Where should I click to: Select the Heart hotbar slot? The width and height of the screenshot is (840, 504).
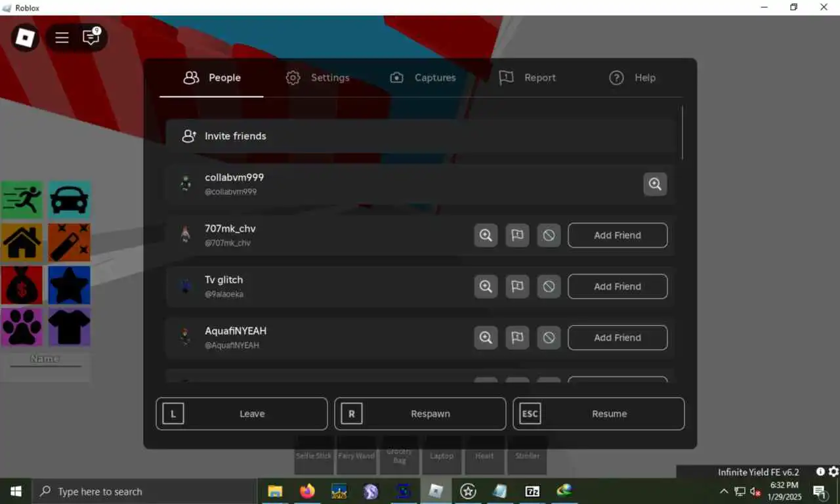point(484,455)
